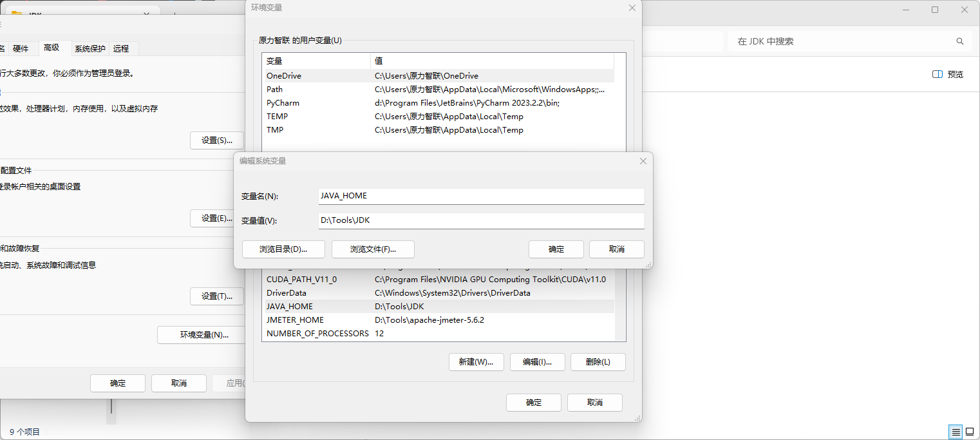Switch Explorer to large thumbnails view icon
980x440 pixels.
pos(970,432)
